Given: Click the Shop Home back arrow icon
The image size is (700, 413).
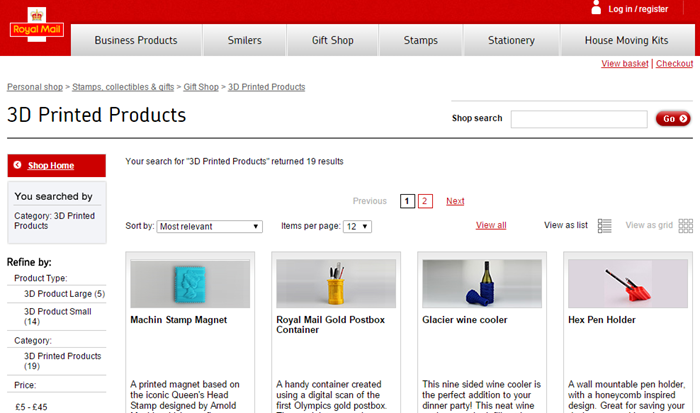Looking at the screenshot, I should point(17,165).
